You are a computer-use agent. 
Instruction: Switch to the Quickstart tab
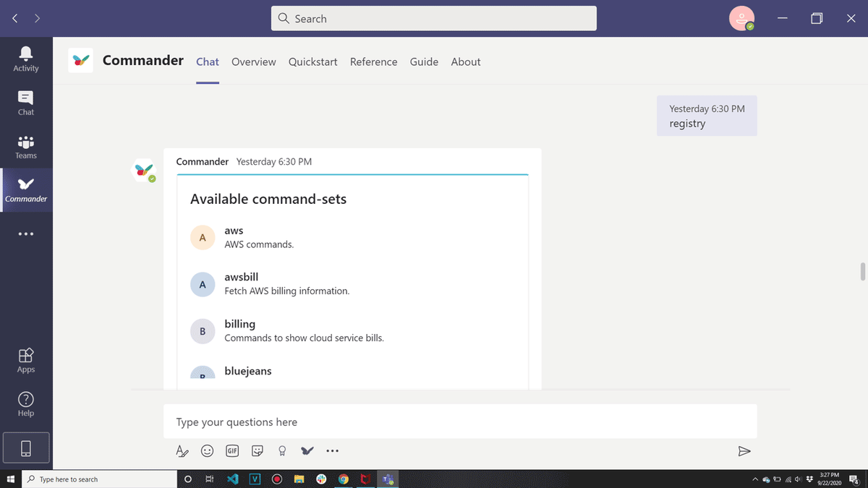click(x=312, y=62)
